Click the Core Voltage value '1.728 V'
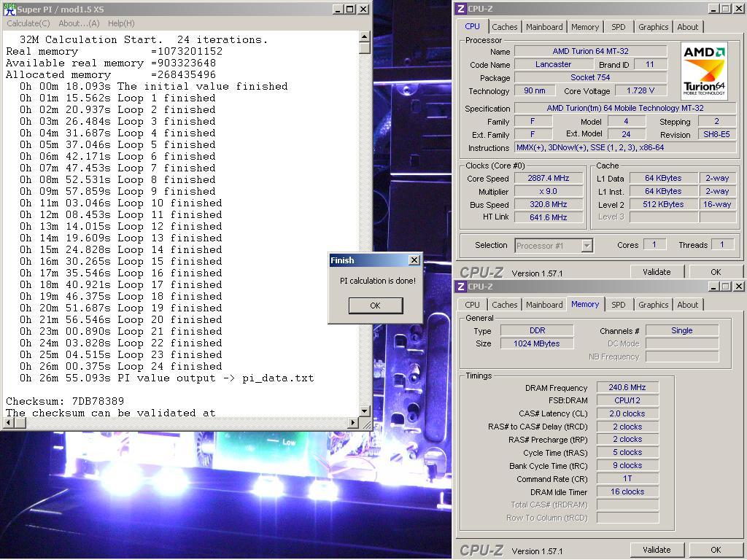Screen dimensions: 747x560 (640, 90)
